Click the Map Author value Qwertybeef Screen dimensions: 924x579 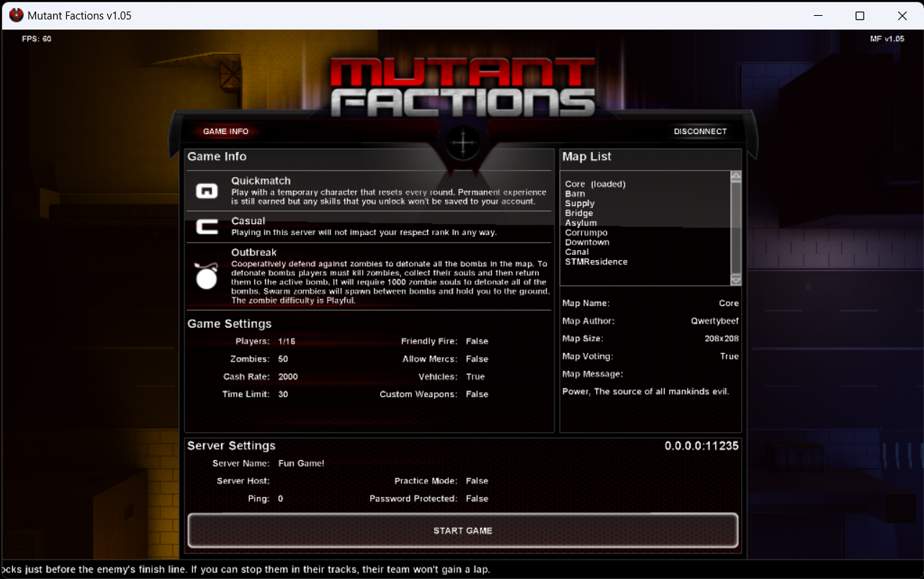(714, 321)
